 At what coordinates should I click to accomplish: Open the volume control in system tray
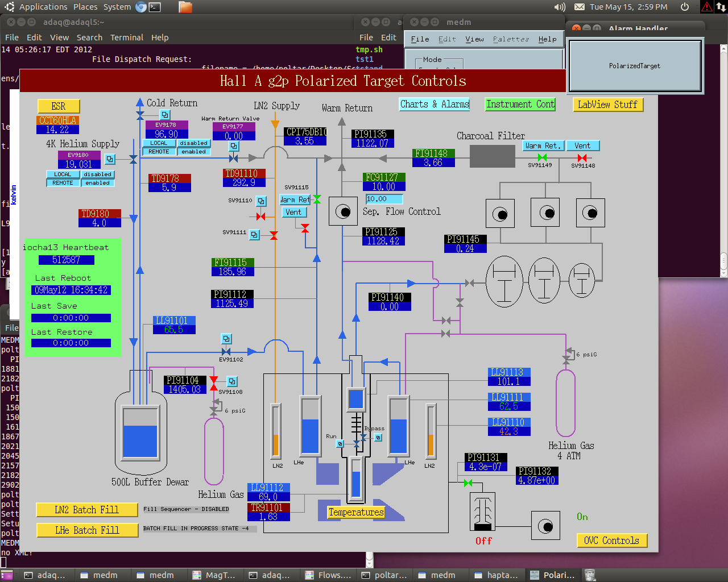[560, 7]
